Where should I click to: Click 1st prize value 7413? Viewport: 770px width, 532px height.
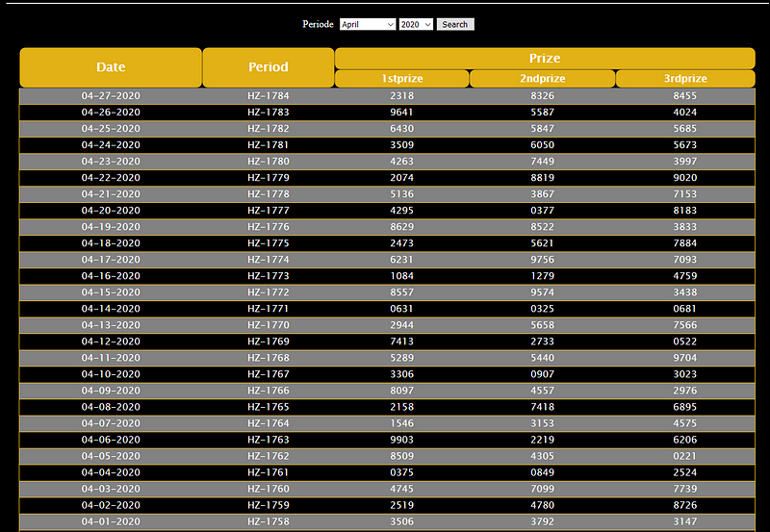401,342
